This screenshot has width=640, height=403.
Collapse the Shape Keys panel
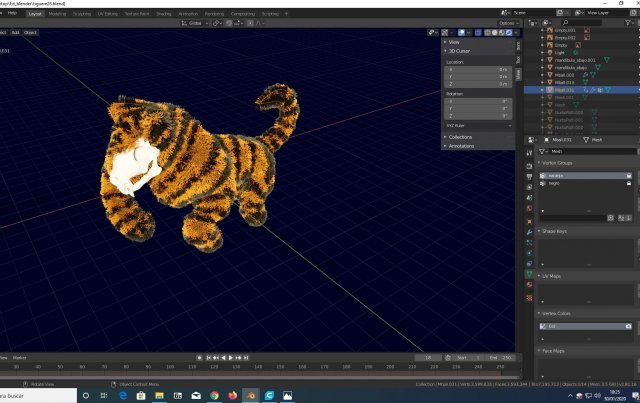[552, 231]
